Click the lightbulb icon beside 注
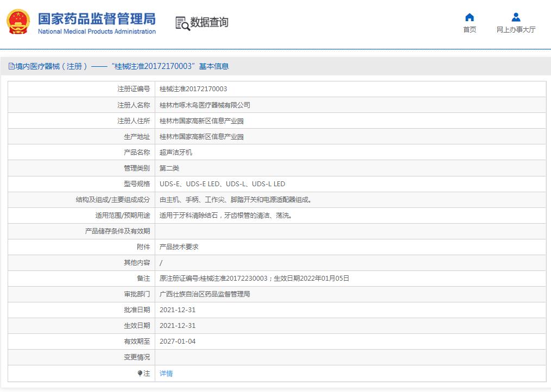The width and height of the screenshot is (551, 392). click(140, 373)
